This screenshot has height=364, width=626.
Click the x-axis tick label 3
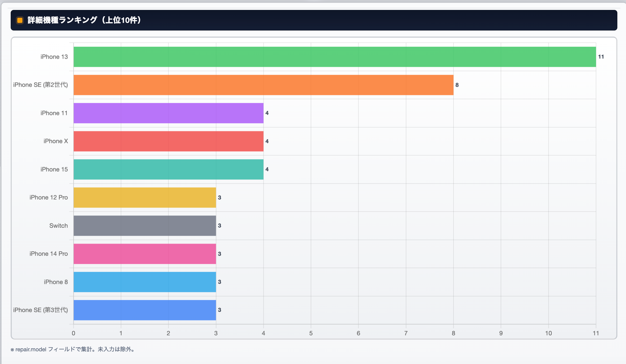point(216,333)
